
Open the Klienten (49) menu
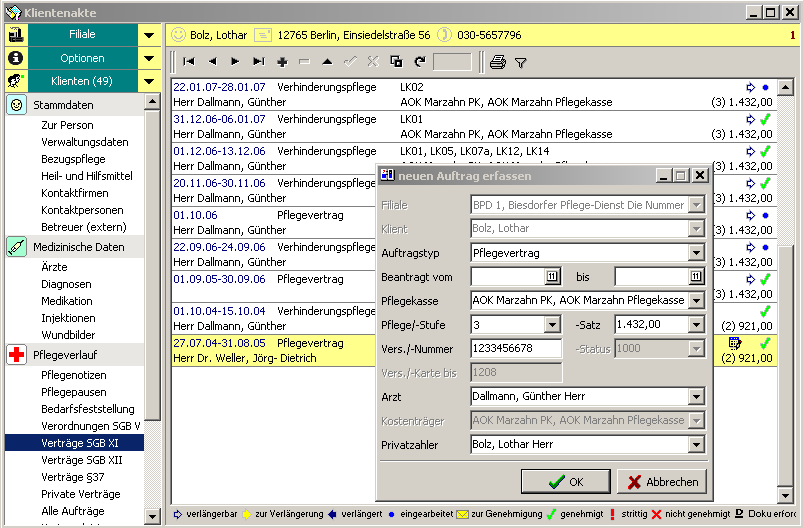click(x=82, y=81)
